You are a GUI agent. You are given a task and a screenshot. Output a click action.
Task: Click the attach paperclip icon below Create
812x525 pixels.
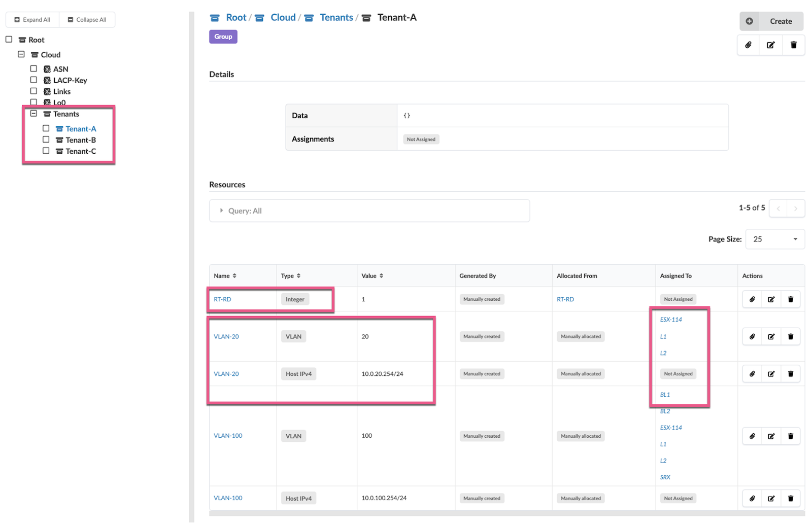point(748,45)
